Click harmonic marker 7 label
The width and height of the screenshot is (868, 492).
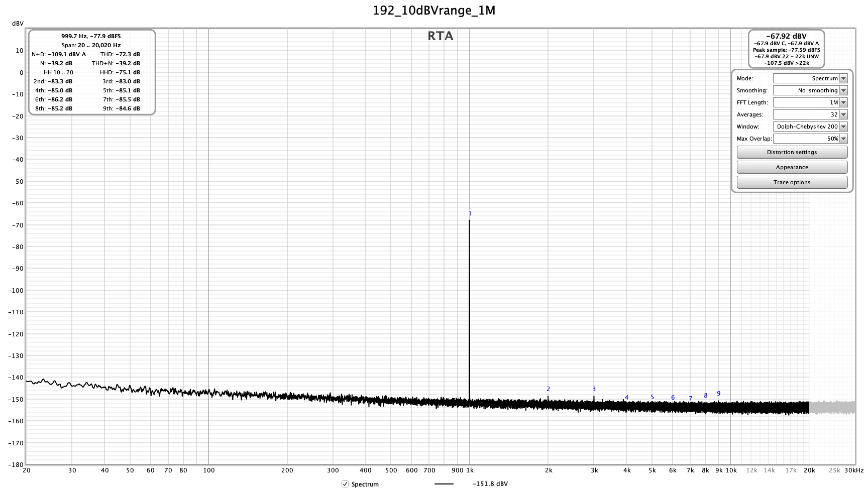pos(690,399)
